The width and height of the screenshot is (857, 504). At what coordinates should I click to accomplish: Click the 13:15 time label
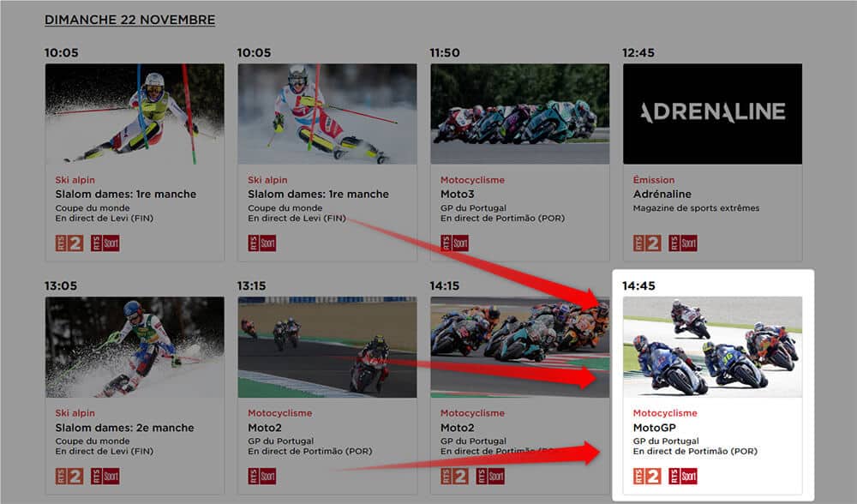coord(251,286)
